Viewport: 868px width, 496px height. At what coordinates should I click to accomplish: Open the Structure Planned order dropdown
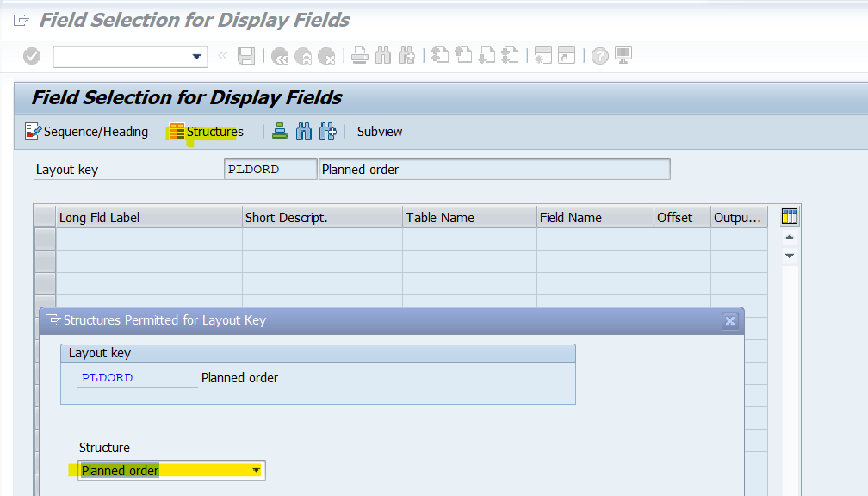coord(256,470)
